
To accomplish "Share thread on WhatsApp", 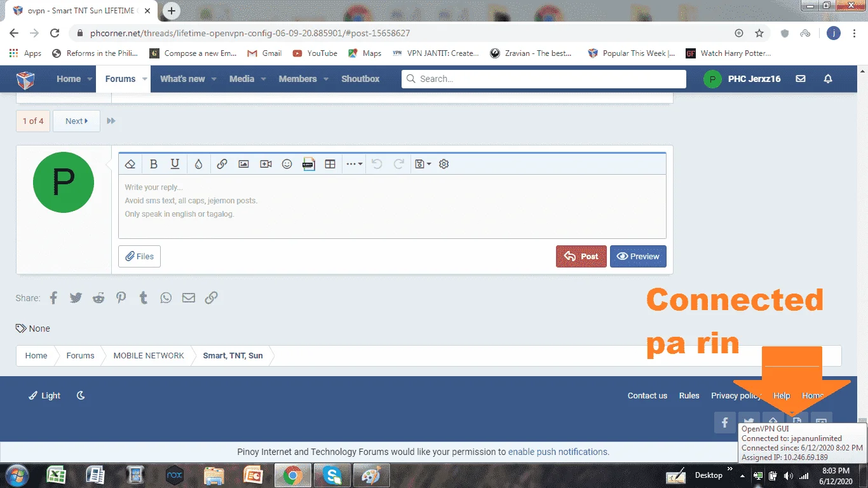I will [x=166, y=297].
